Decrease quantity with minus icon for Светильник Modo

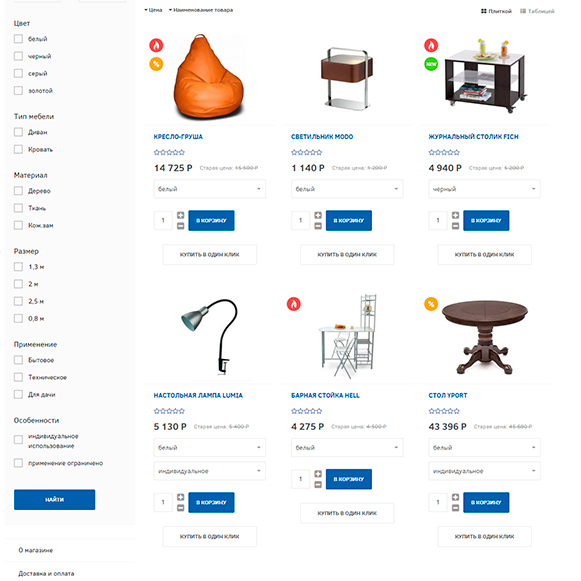318,226
